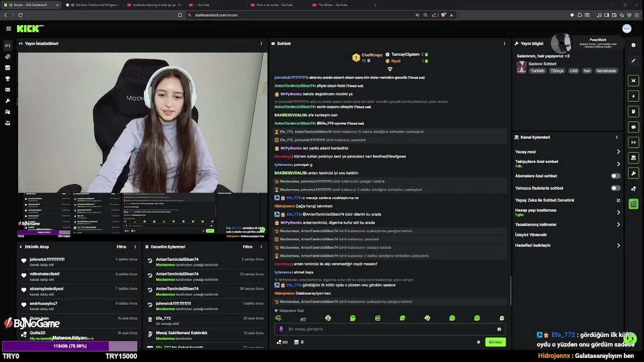This screenshot has width=644, height=362.
Task: Collapse the chat leaderboard arrow below flyall
Action: (390, 69)
